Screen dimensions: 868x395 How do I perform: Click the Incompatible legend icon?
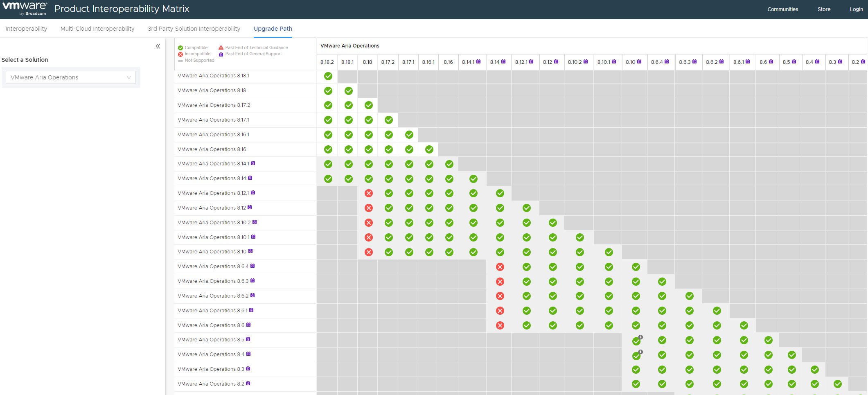[180, 54]
